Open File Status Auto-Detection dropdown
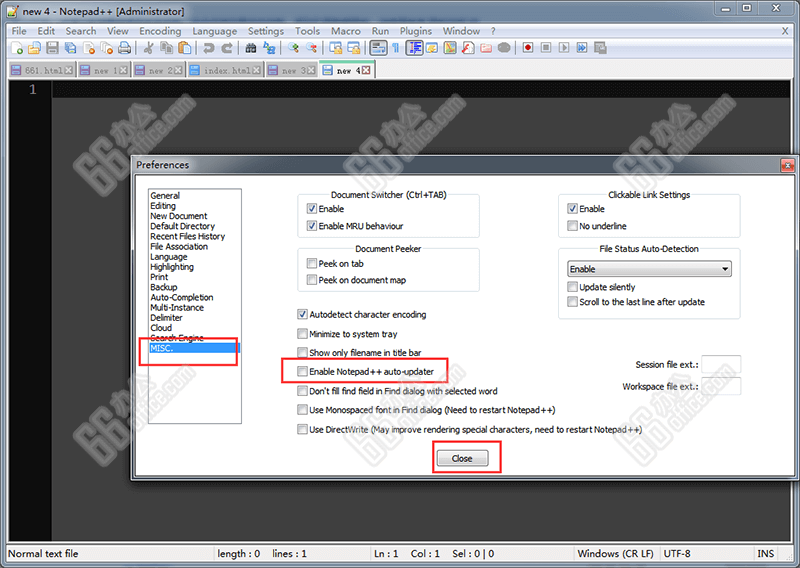The height and width of the screenshot is (568, 800). coord(649,269)
